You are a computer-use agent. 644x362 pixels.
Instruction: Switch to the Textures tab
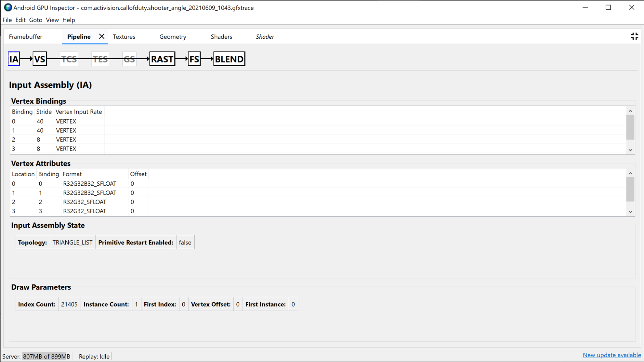point(124,36)
